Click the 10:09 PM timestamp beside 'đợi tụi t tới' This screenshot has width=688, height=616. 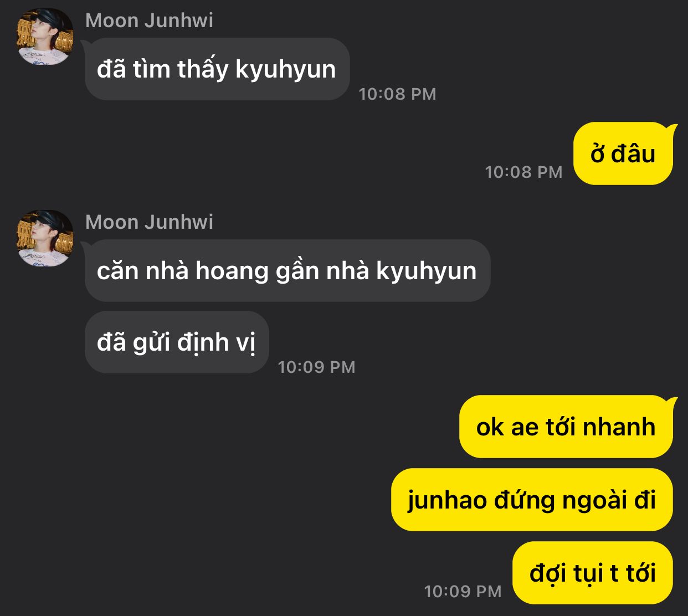(463, 592)
